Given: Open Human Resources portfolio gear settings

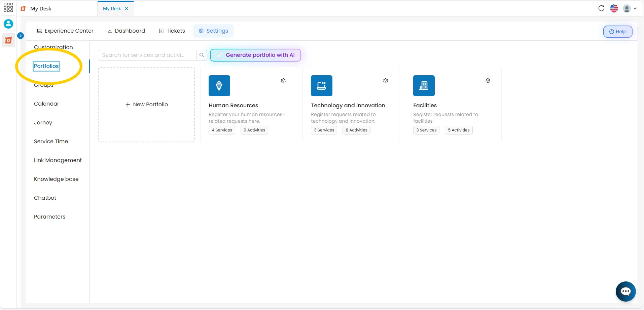Looking at the screenshot, I should (x=283, y=81).
